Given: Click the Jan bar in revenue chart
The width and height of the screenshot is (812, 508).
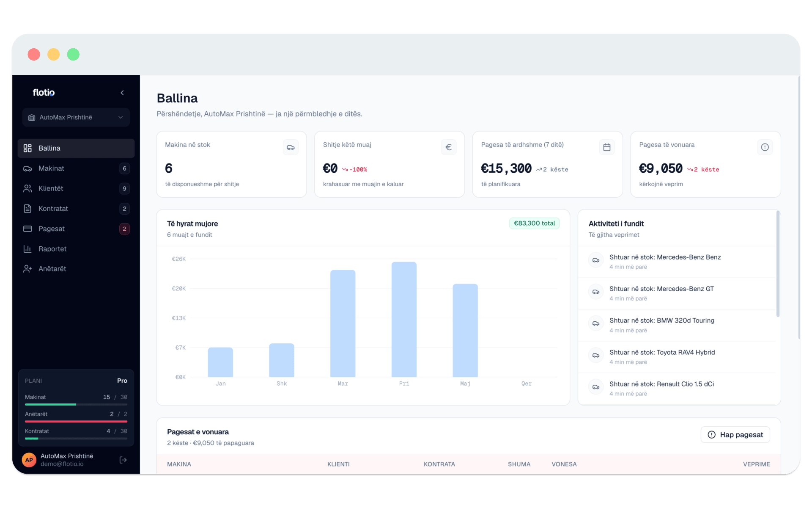Looking at the screenshot, I should click(220, 362).
